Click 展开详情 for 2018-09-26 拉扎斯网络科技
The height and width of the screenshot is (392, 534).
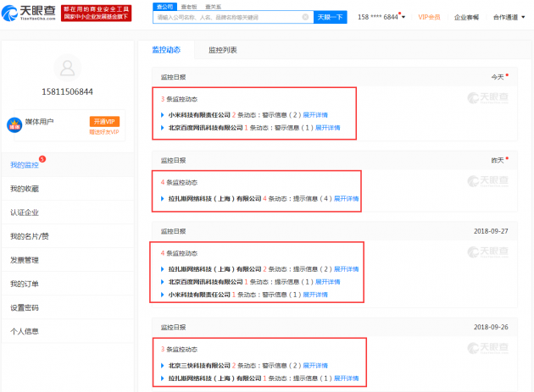coord(347,378)
